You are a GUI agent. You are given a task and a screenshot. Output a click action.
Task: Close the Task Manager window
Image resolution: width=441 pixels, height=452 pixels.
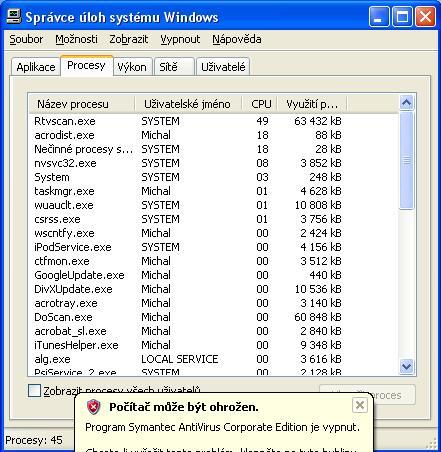[425, 17]
